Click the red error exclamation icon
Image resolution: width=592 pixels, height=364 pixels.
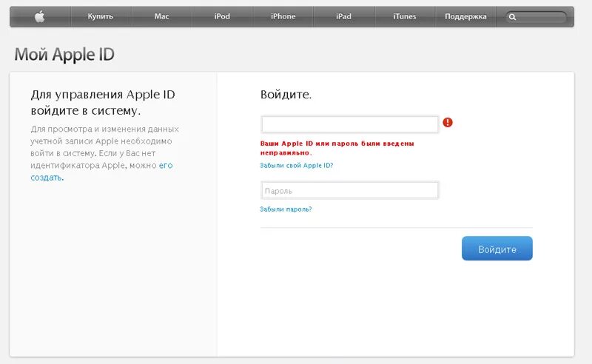coord(448,122)
